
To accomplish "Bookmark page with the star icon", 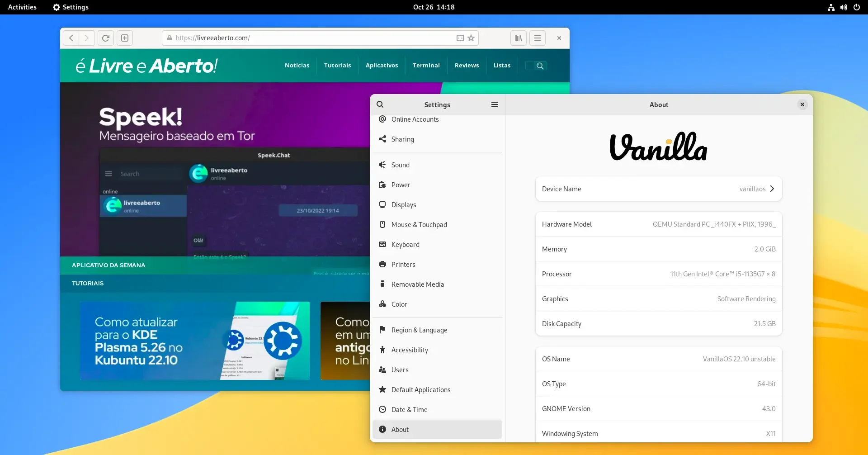I will [x=471, y=38].
